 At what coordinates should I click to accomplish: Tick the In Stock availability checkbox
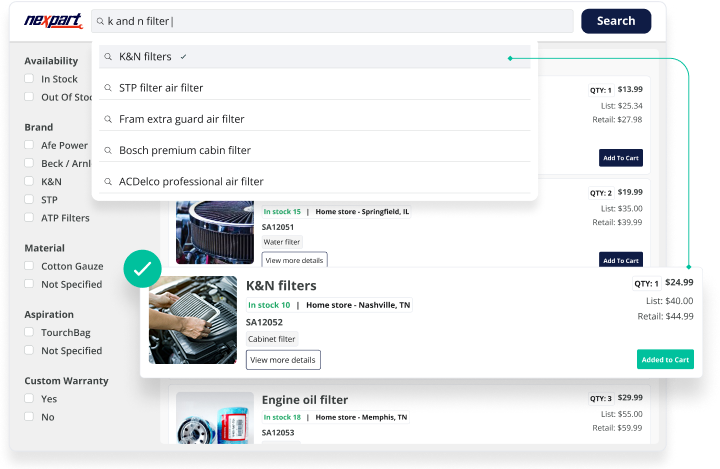coord(29,79)
